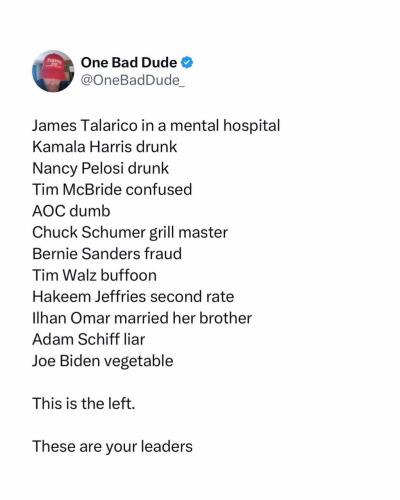The image size is (400, 500).
Task: Click the Nancy Pelosi drunk line
Action: click(100, 168)
